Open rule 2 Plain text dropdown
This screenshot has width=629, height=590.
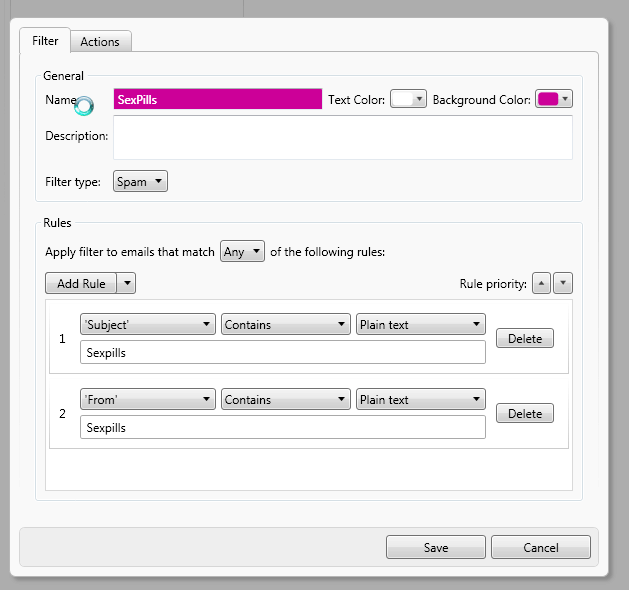pyautogui.click(x=421, y=399)
